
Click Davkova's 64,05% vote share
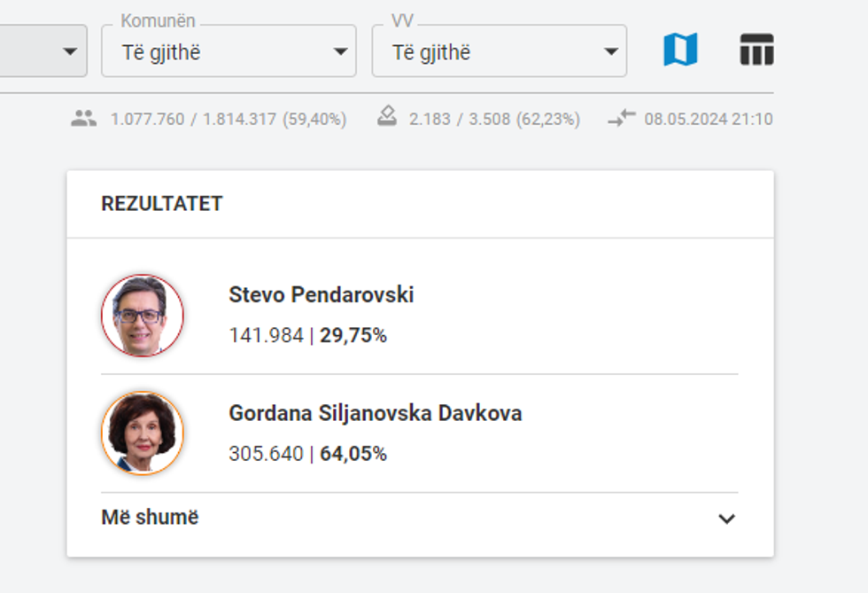pos(353,454)
